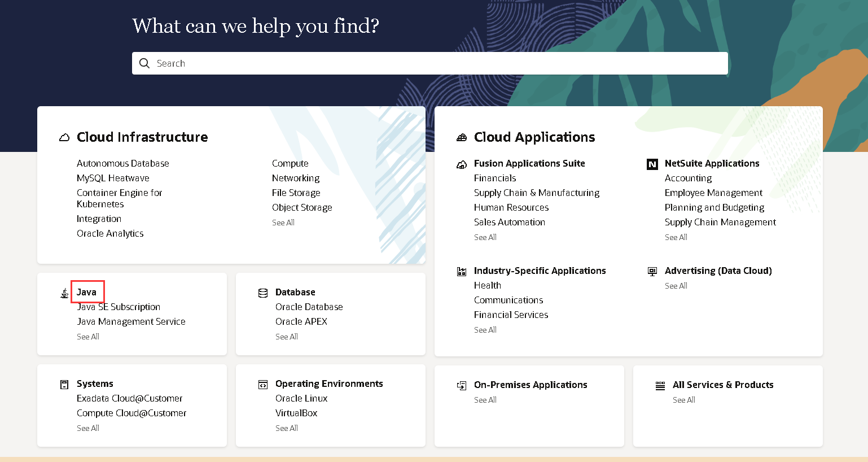Click the Database cylinder icon
The height and width of the screenshot is (462, 868).
coord(263,293)
